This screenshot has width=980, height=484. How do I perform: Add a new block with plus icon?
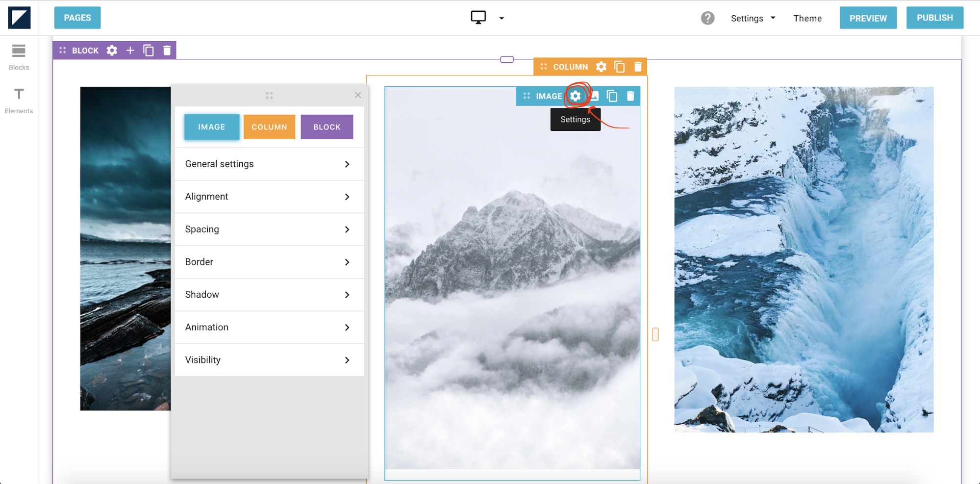(x=130, y=51)
